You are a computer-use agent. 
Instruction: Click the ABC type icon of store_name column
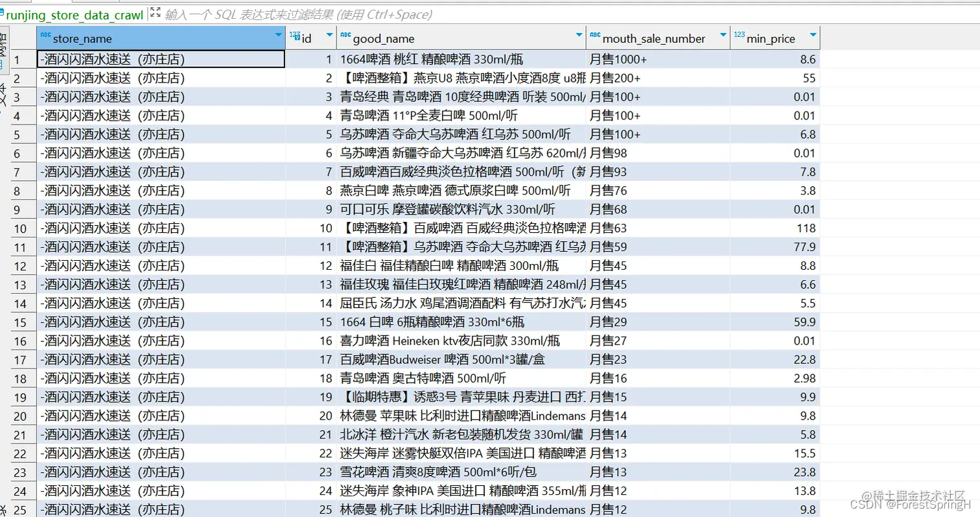[x=45, y=35]
